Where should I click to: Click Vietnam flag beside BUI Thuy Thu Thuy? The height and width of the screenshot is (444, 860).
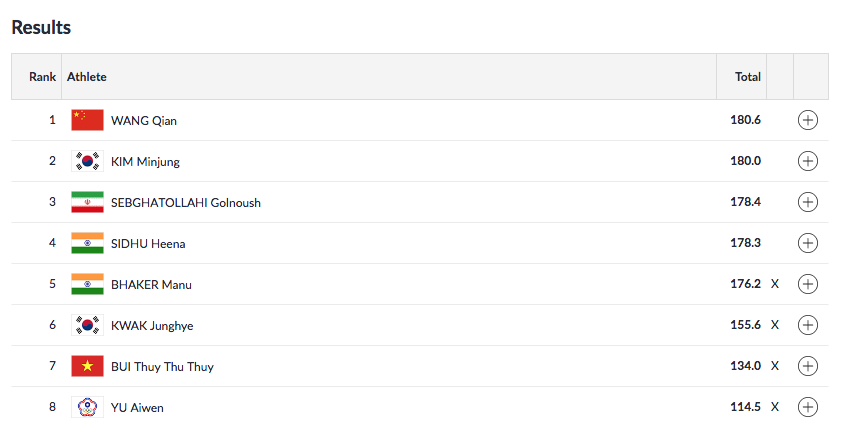(87, 366)
